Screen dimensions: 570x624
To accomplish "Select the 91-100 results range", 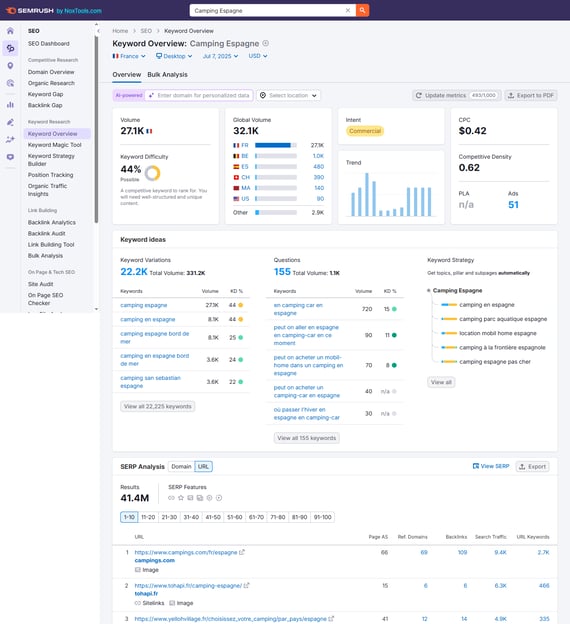I will tap(322, 517).
